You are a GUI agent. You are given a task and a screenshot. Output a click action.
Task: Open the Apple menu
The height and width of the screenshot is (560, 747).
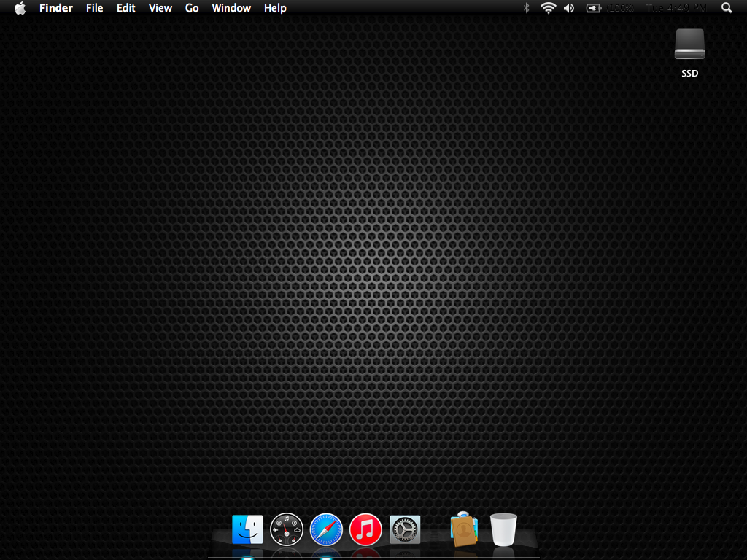[20, 8]
